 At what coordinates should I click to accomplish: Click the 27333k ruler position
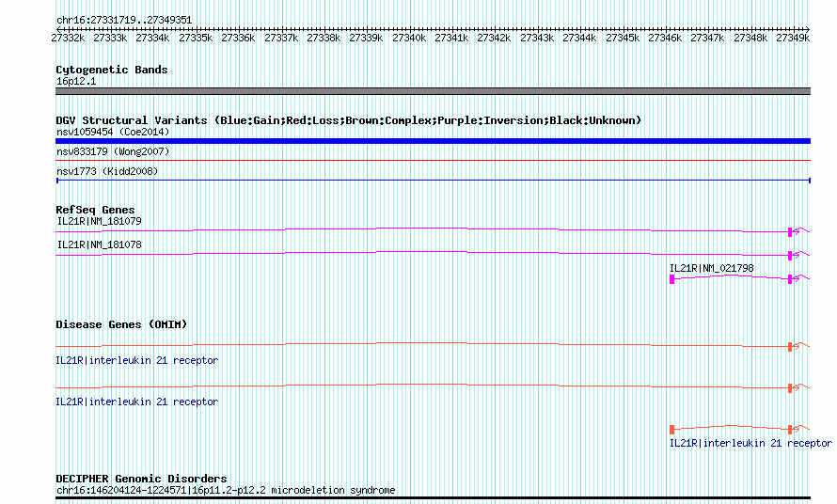(x=110, y=38)
